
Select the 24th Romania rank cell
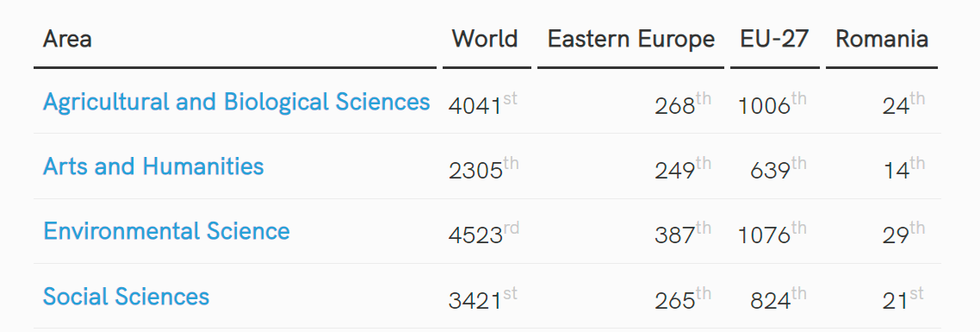(903, 104)
